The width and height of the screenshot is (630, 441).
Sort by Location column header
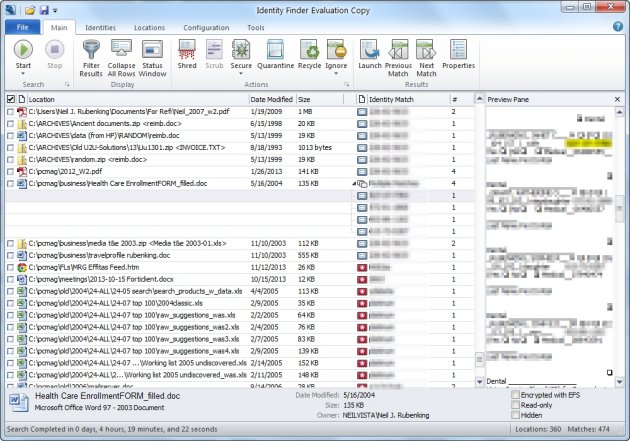138,99
